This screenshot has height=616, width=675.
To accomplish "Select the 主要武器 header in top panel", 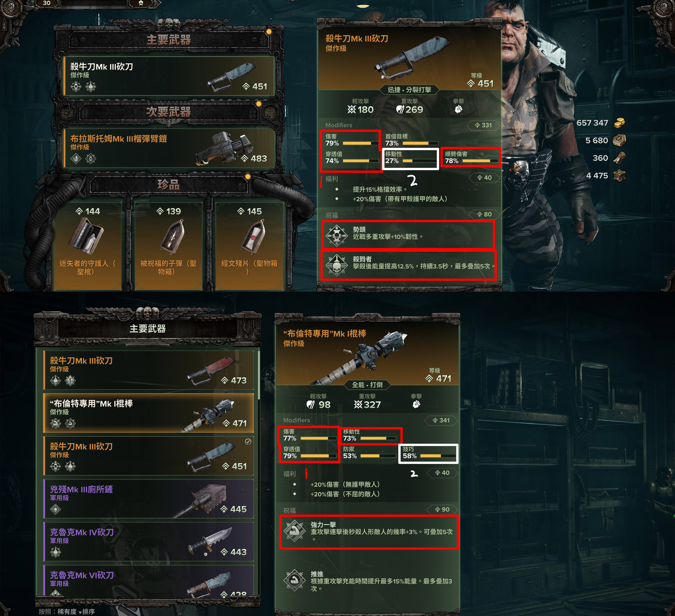I will click(x=169, y=40).
